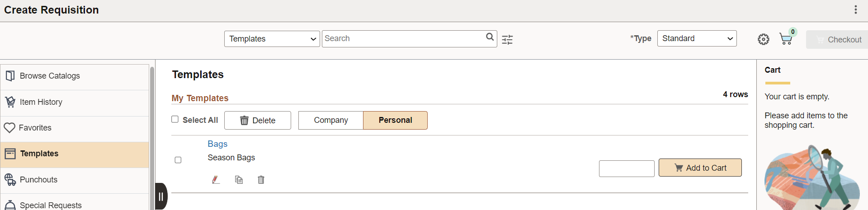The image size is (868, 210).
Task: View the shopping cart icon
Action: 786,39
